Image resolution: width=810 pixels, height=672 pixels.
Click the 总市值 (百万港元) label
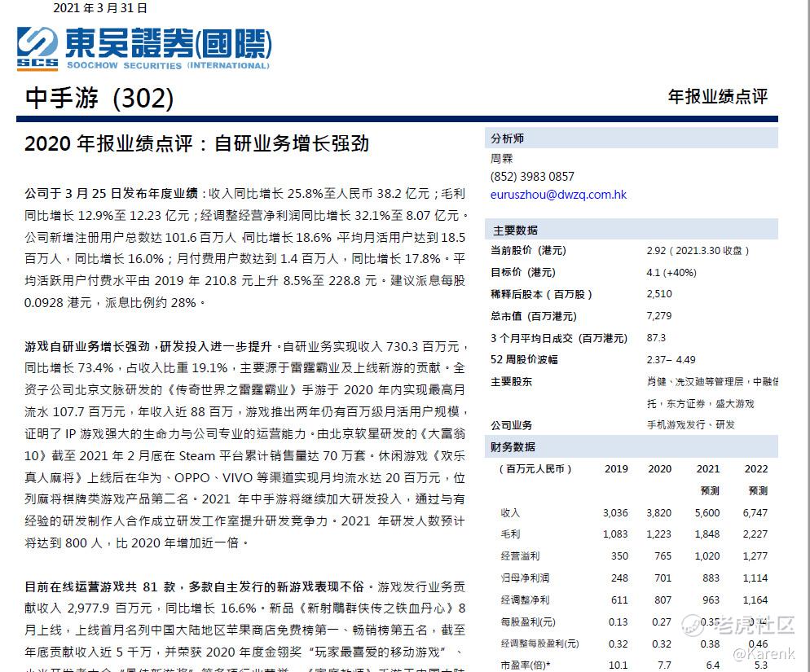pyautogui.click(x=533, y=316)
